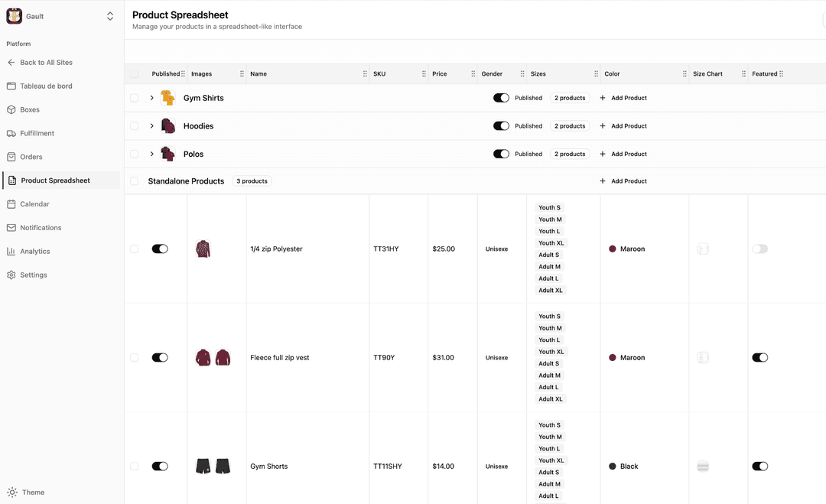Click the Boxes cube icon in sidebar
Viewport: 826px width, 504px height.
pyautogui.click(x=11, y=109)
